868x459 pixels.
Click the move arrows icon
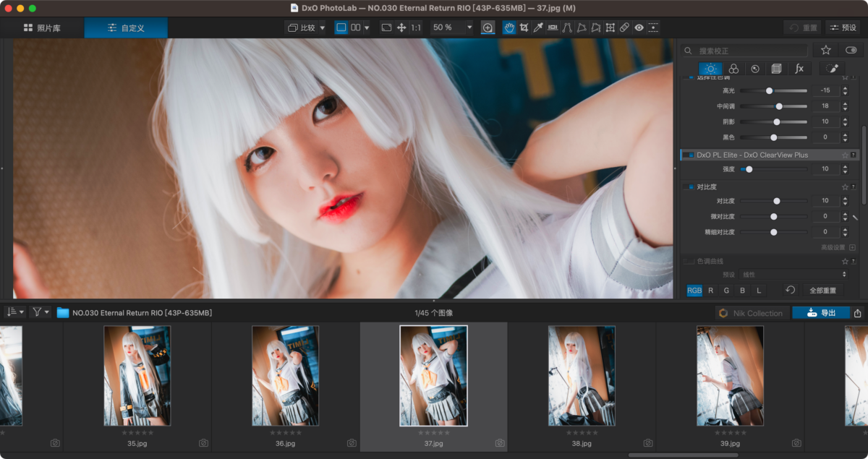click(x=401, y=27)
